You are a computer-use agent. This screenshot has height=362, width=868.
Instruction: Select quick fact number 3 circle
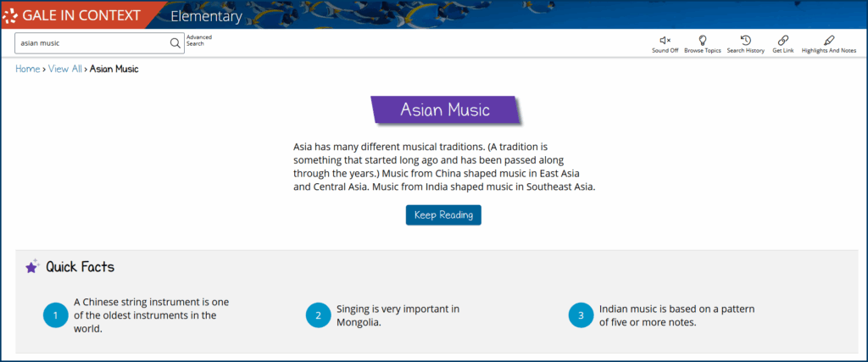pos(581,315)
